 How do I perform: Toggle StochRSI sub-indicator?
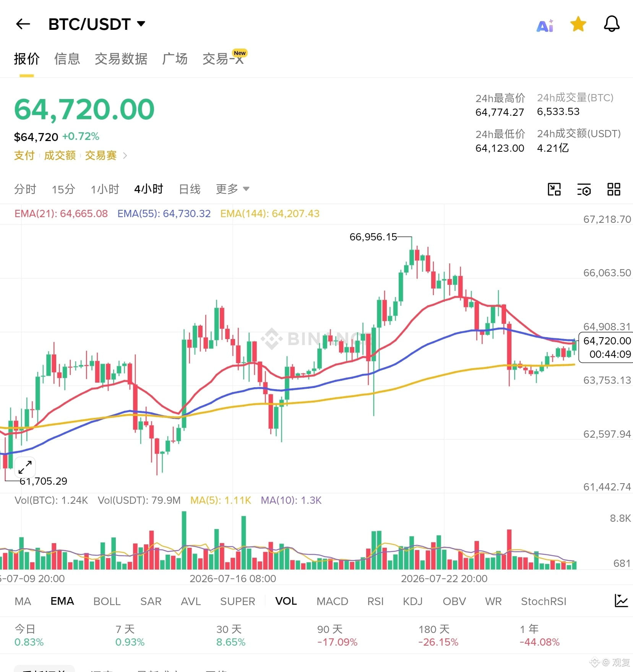point(544,601)
